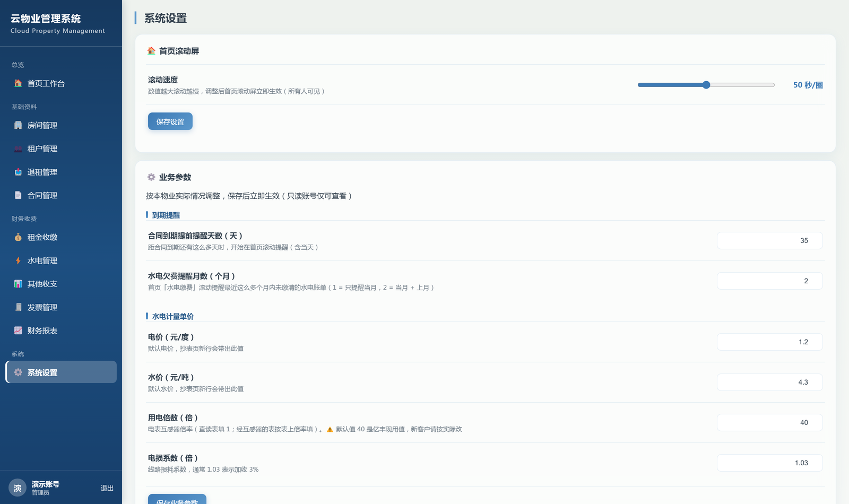The width and height of the screenshot is (849, 504).
Task: Focus 水电欠费提醒月数 input field
Action: point(770,281)
